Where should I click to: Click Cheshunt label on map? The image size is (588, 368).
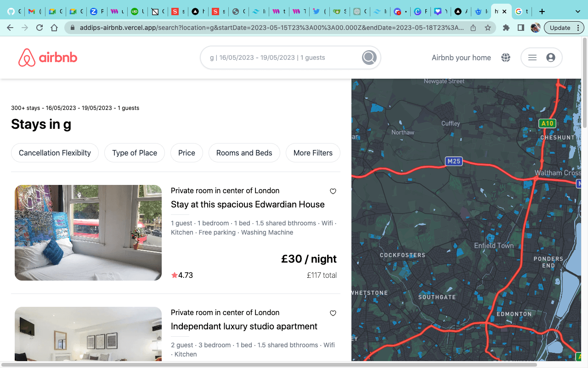(x=557, y=138)
